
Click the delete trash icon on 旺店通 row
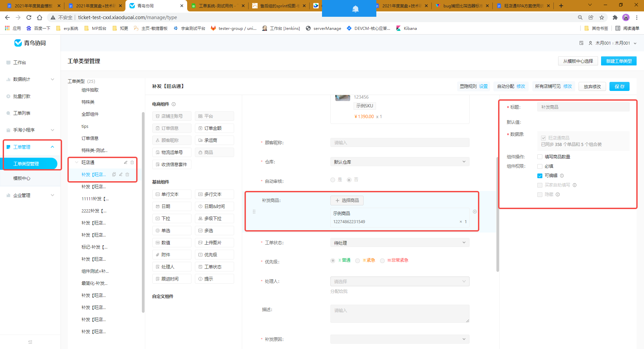pyautogui.click(x=132, y=162)
